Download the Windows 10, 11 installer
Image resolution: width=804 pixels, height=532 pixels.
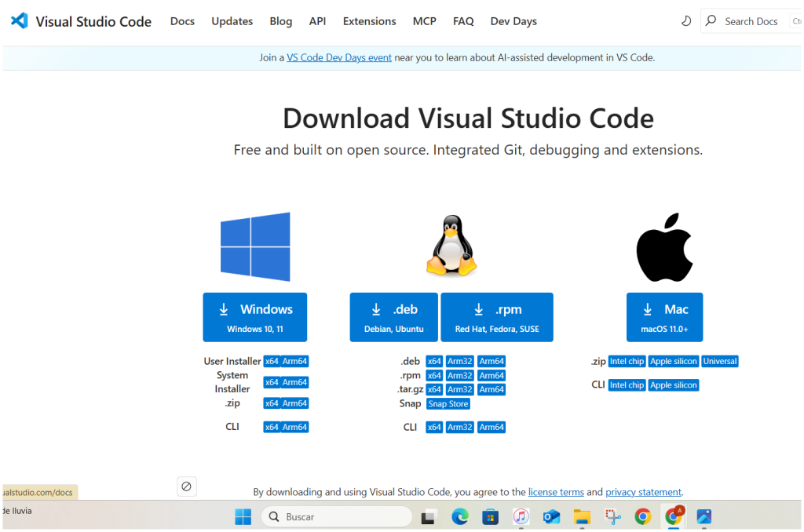(254, 317)
